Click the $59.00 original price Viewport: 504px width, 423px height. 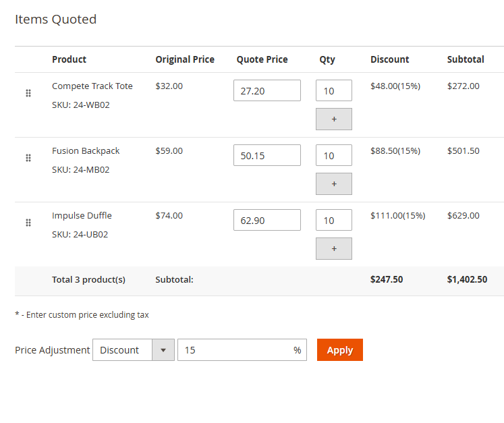click(x=169, y=151)
